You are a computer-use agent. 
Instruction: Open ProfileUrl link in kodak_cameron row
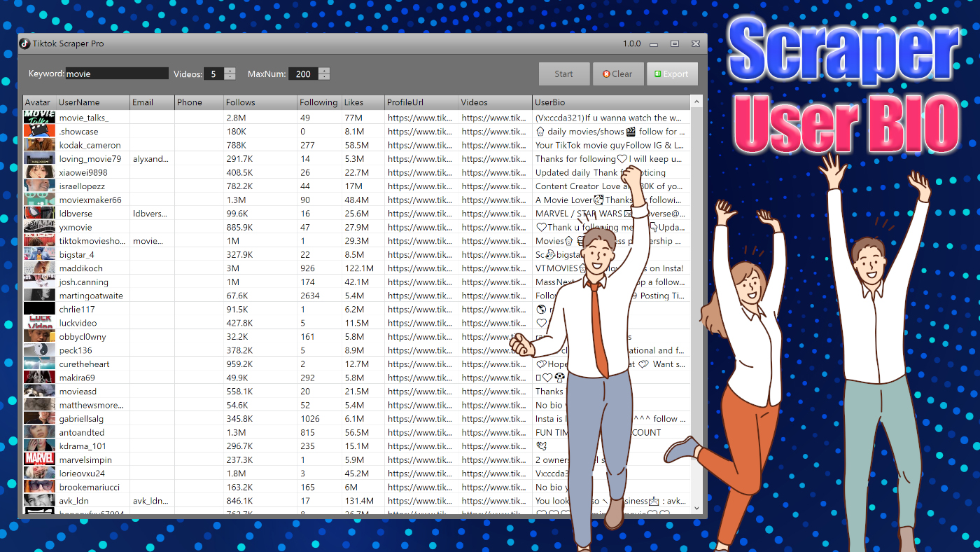pyautogui.click(x=420, y=145)
